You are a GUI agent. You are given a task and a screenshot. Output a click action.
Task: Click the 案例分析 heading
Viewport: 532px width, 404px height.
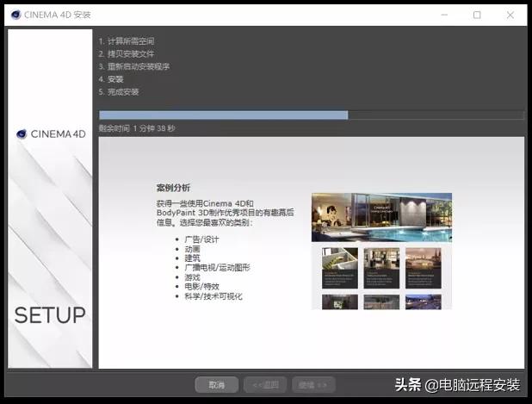click(x=173, y=188)
